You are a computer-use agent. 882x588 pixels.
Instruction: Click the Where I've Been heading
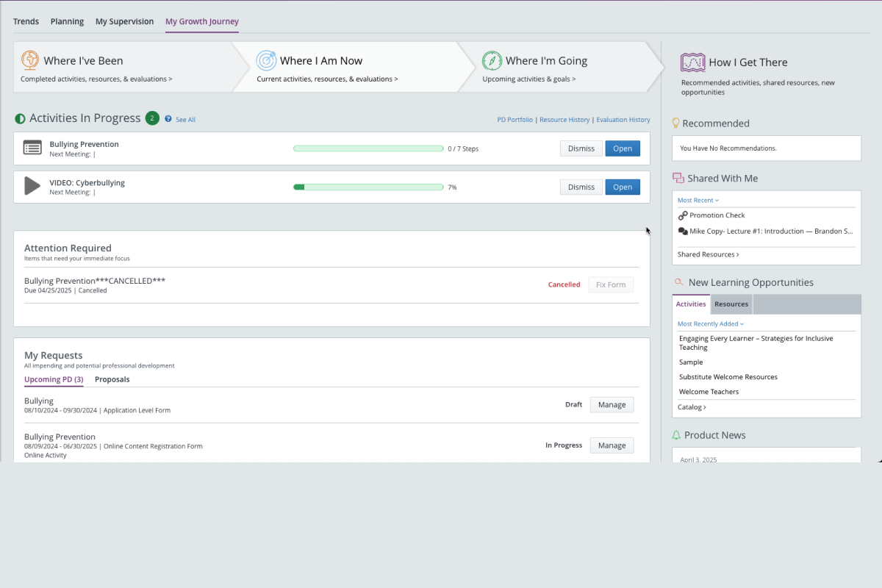tap(83, 61)
